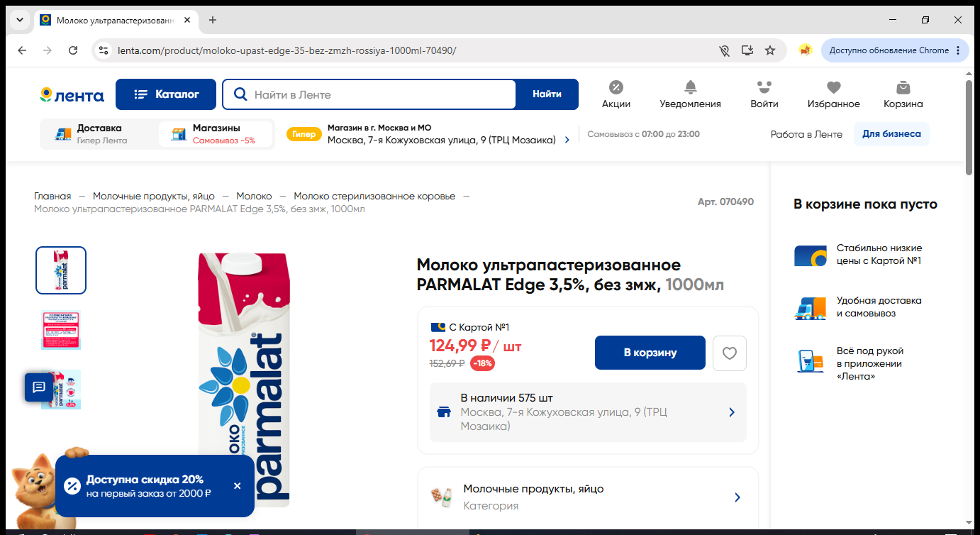Expand Молочные продукты, яйцо category chevron
The width and height of the screenshot is (980, 535).
(x=737, y=497)
